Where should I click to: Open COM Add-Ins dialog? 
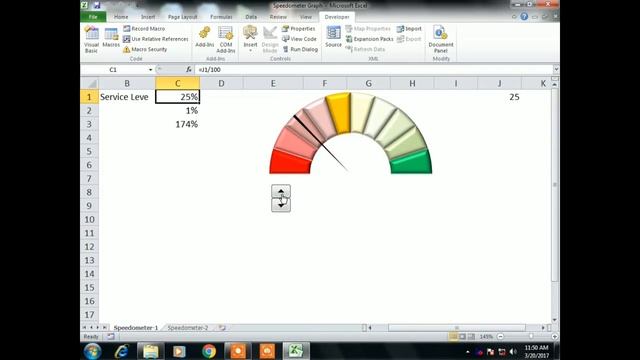pos(226,40)
